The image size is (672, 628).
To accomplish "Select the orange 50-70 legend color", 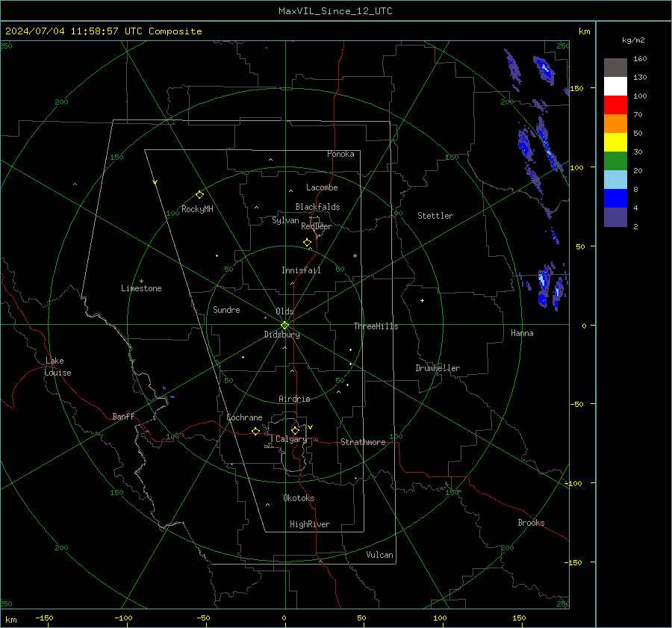I will pyautogui.click(x=615, y=124).
